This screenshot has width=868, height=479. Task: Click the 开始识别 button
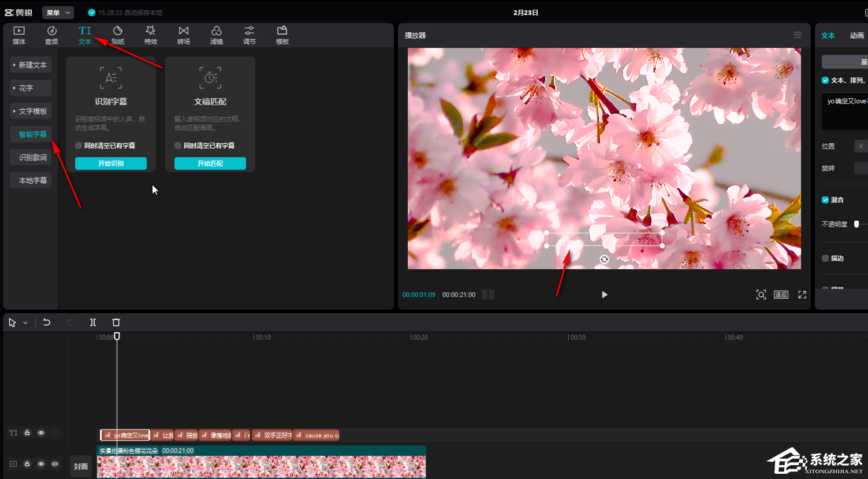point(111,164)
